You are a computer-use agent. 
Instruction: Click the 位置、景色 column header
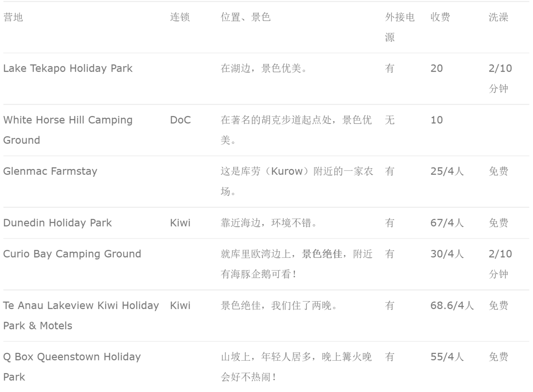coord(245,17)
